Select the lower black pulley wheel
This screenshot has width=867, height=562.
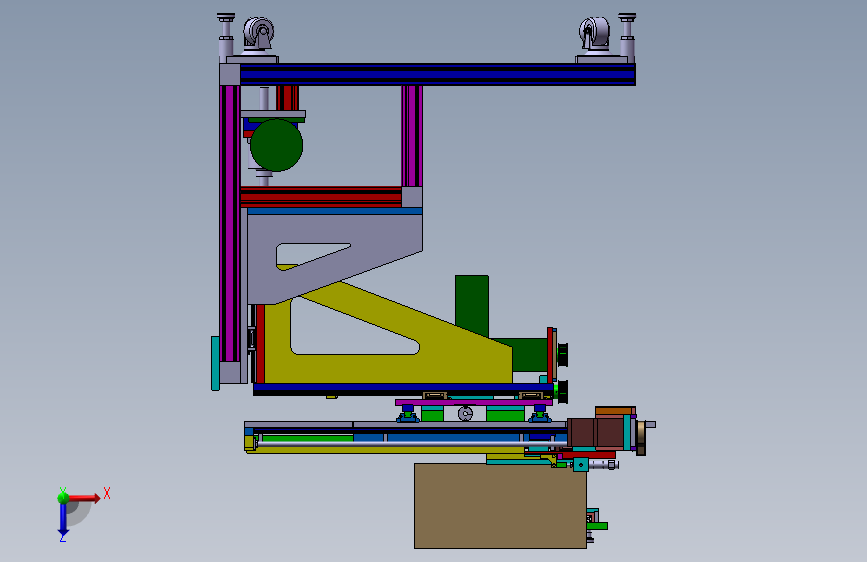pyautogui.click(x=562, y=392)
